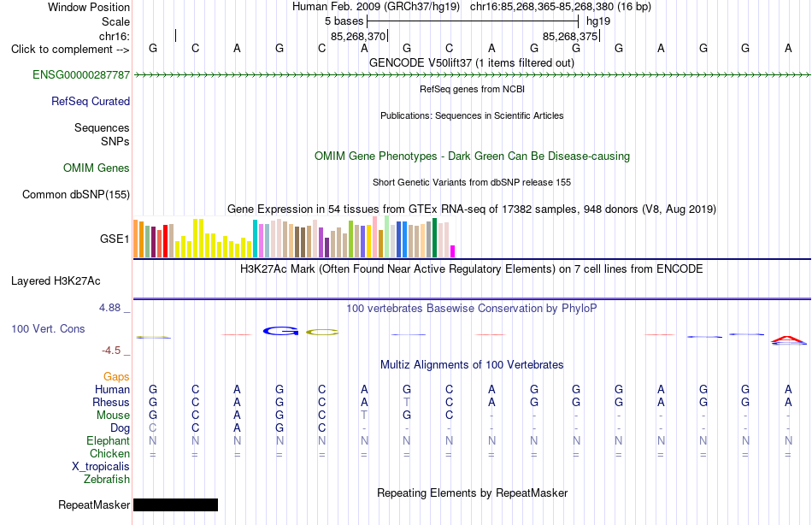Open Publications: Sequences in Scientific Articles title
812x525 pixels.
coord(472,115)
